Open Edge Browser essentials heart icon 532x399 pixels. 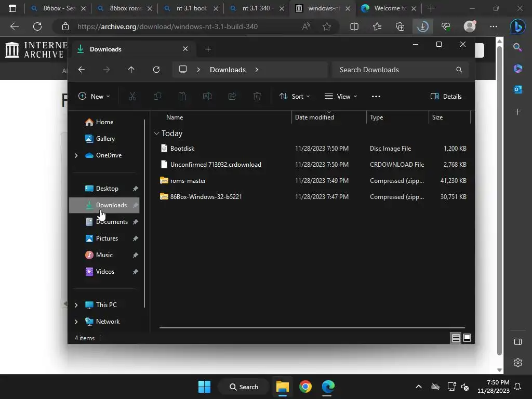(x=446, y=26)
